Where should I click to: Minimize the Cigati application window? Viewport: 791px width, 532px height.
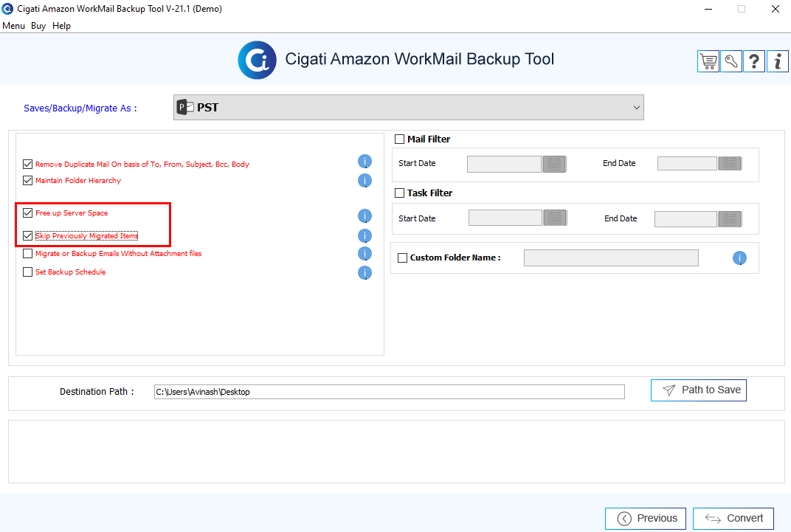point(708,9)
